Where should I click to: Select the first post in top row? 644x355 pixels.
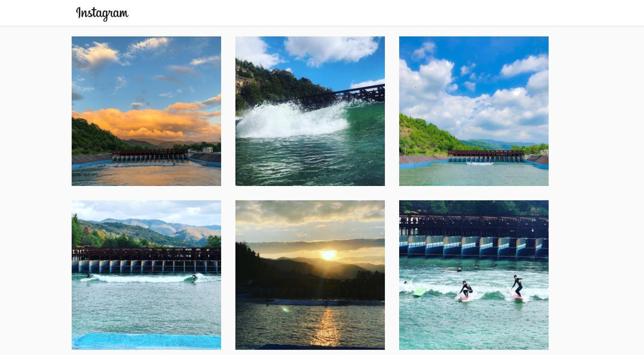click(146, 111)
